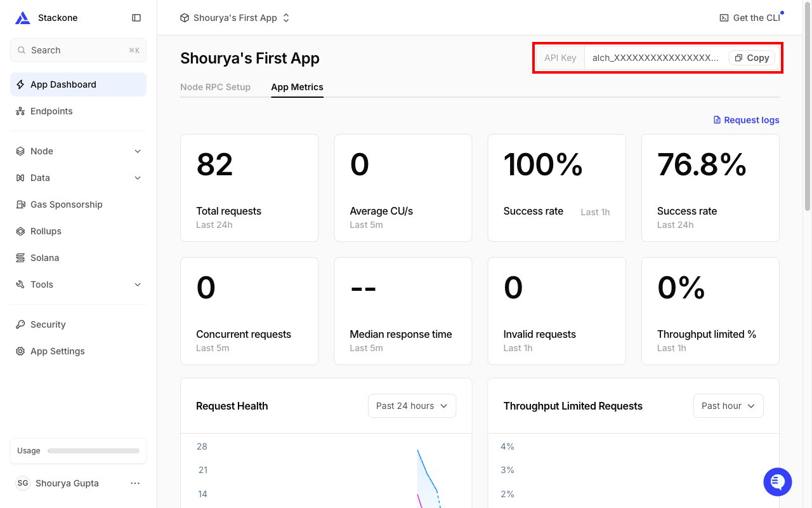Click the document icon beside Request logs
This screenshot has width=812, height=508.
tap(717, 120)
